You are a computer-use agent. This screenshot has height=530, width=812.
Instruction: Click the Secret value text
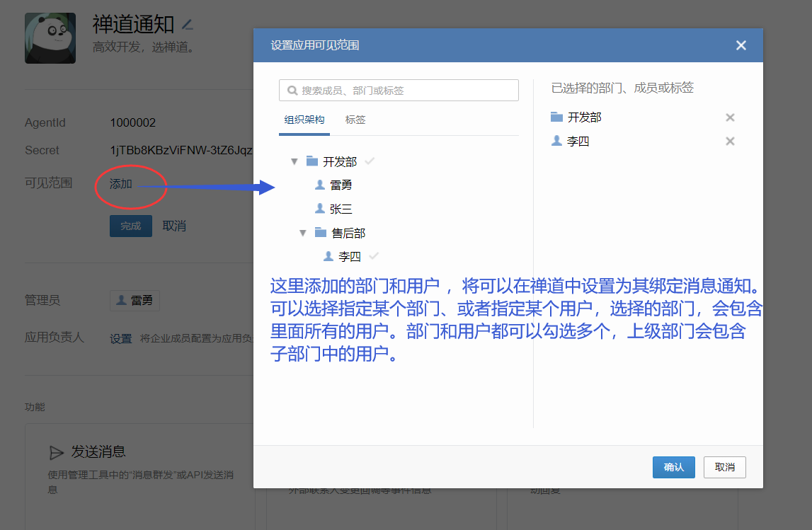(x=181, y=150)
